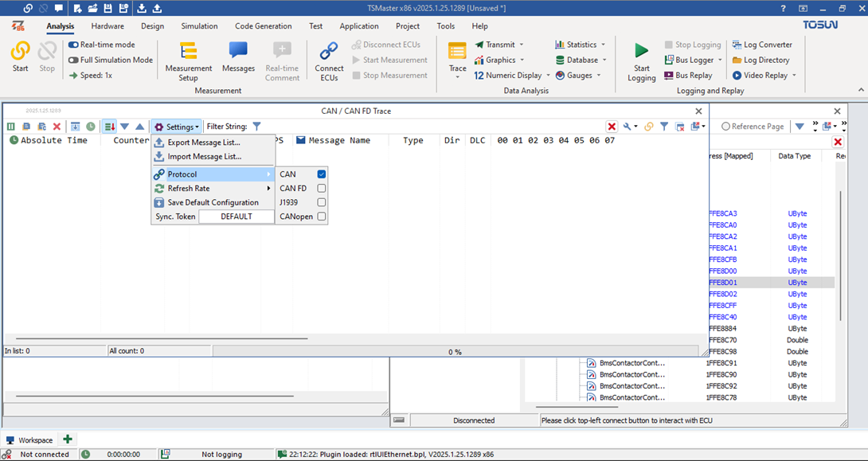The height and width of the screenshot is (461, 868).
Task: Select Save Default Configuration
Action: [x=213, y=202]
